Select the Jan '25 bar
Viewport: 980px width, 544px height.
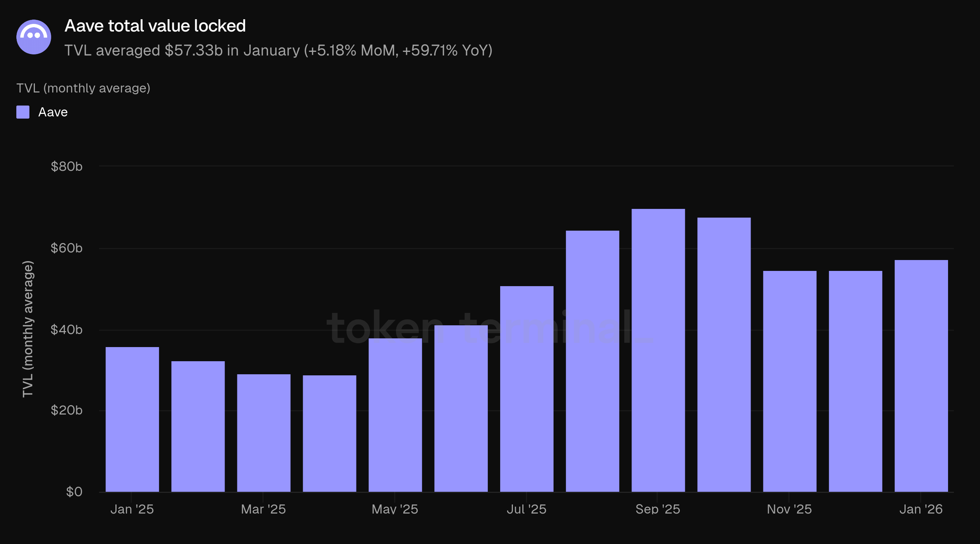pos(132,419)
